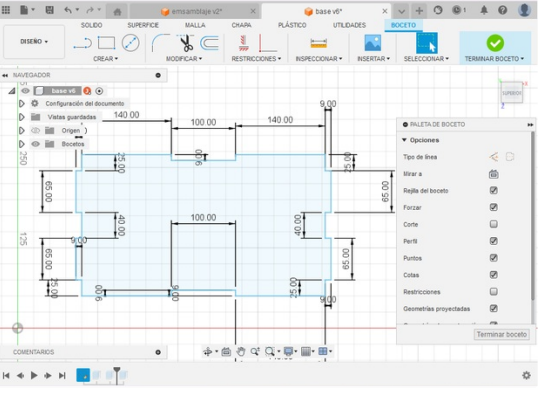Switch to the UTILIDADES tab

(x=349, y=25)
